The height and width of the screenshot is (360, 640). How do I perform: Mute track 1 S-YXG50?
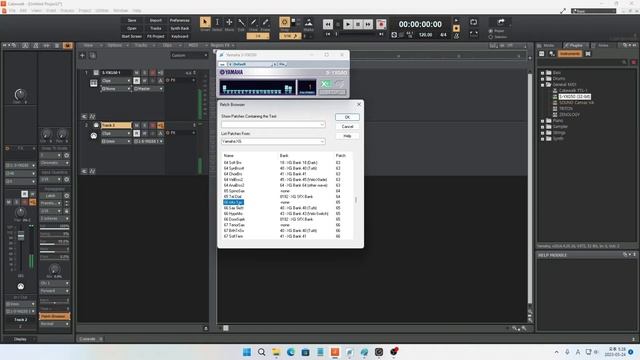(x=136, y=73)
